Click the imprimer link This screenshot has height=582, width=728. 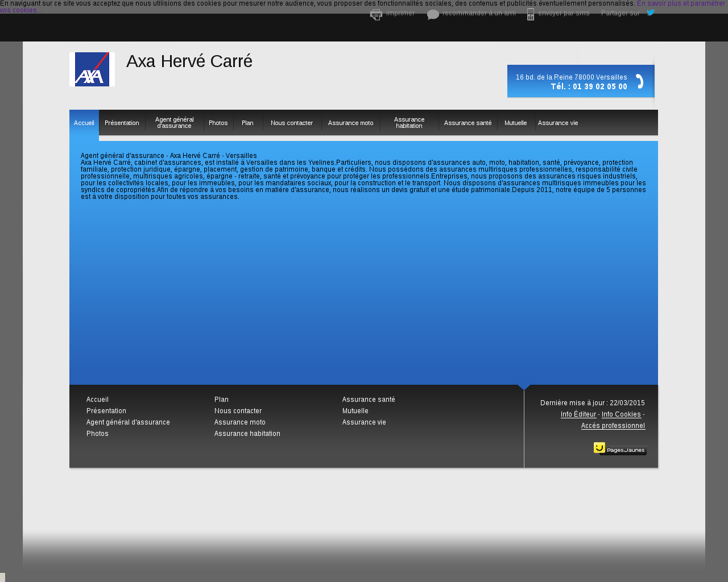tap(400, 13)
